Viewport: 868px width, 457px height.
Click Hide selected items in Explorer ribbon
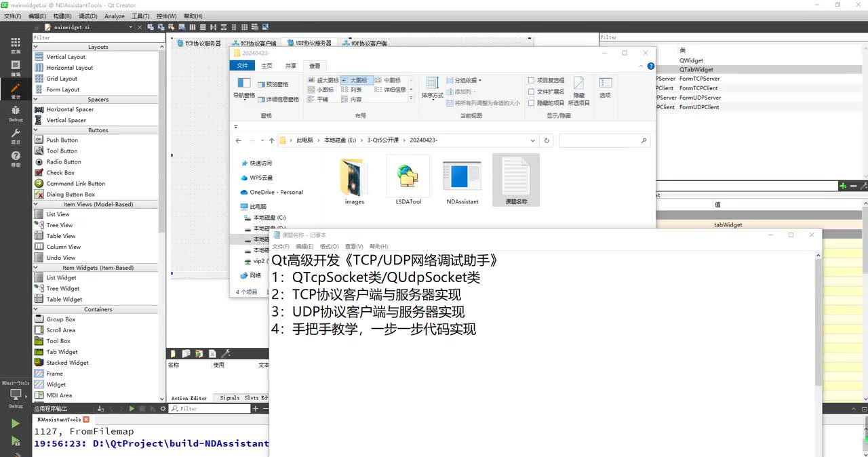point(578,92)
